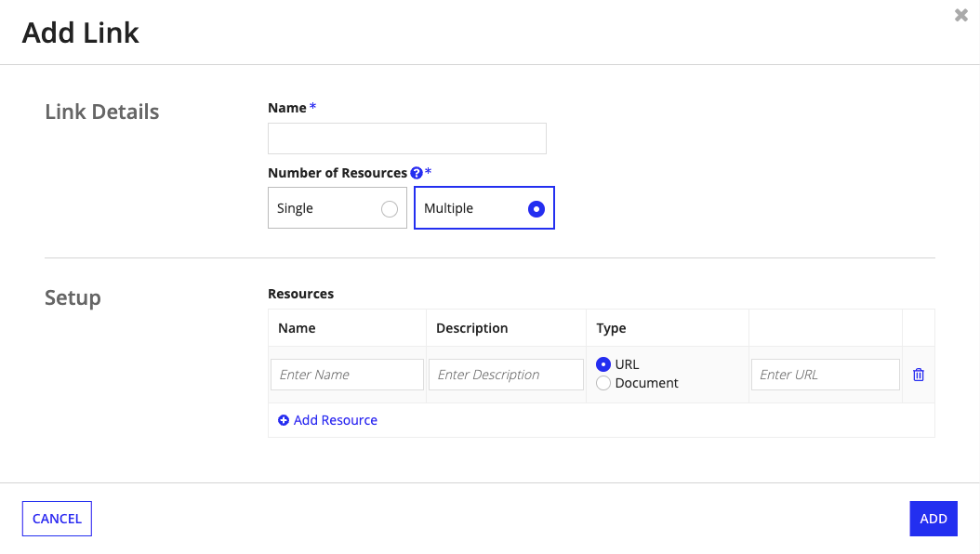The image size is (980, 554).
Task: Select the Single resources option
Action: [x=338, y=208]
